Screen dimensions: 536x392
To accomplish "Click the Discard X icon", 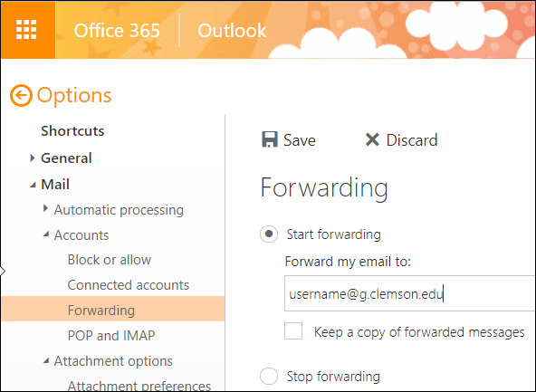I will pos(372,139).
